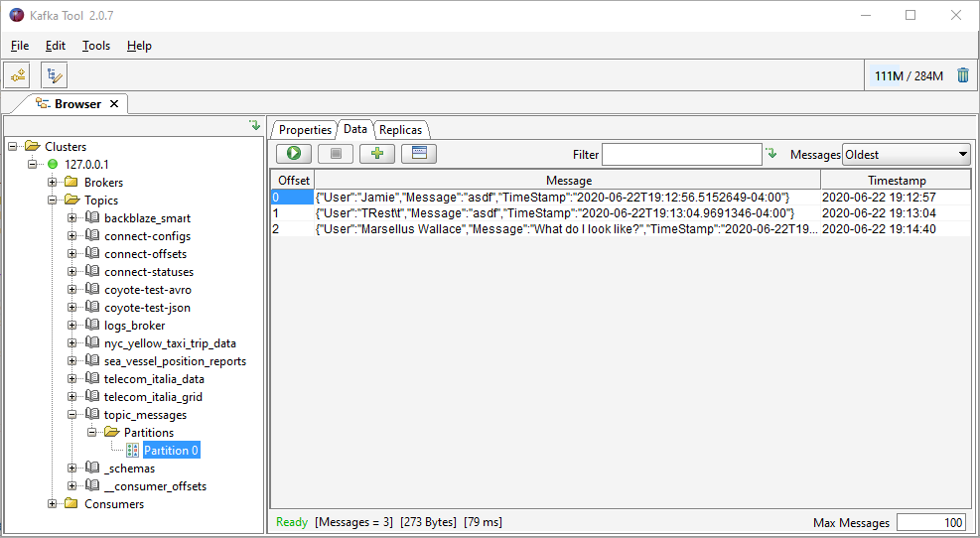
Task: Click the Brokers folder icon
Action: point(71,182)
